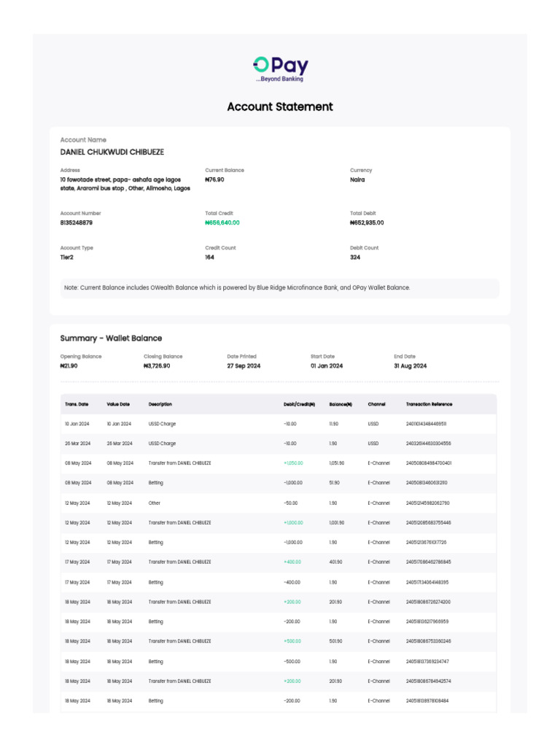560x747 pixels.
Task: Select the +1,050.00 credit amount
Action: (293, 463)
